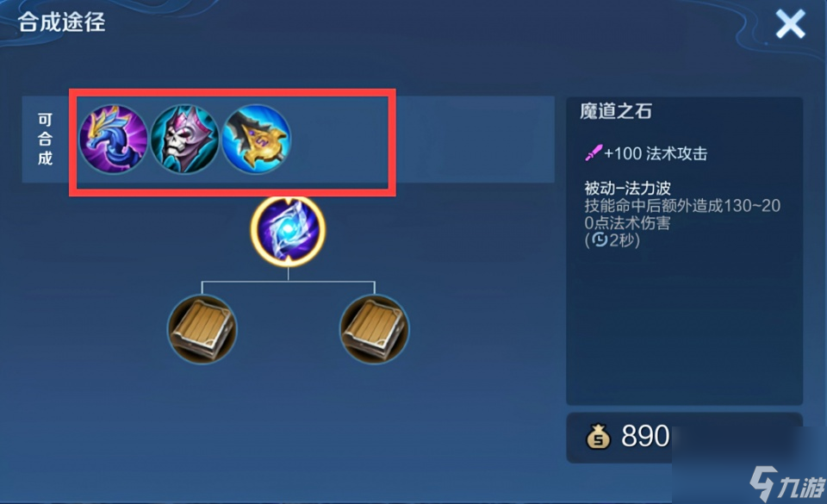This screenshot has height=504, width=827.
Task: Tap the 九游 watermark logo
Action: coord(787,482)
